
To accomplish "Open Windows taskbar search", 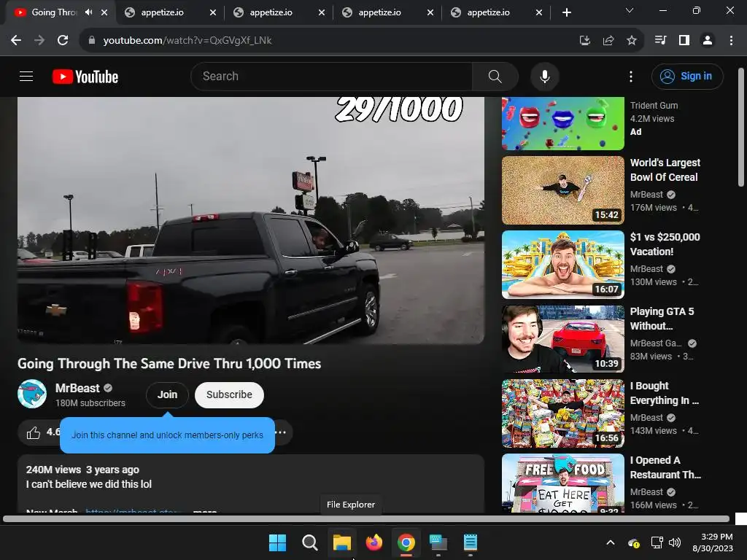I will click(x=309, y=542).
